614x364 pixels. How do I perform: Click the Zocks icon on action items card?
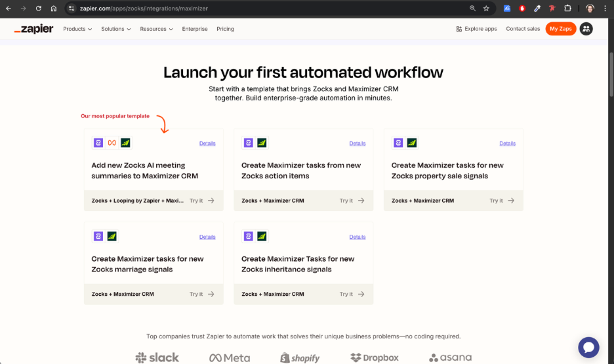[x=248, y=143]
